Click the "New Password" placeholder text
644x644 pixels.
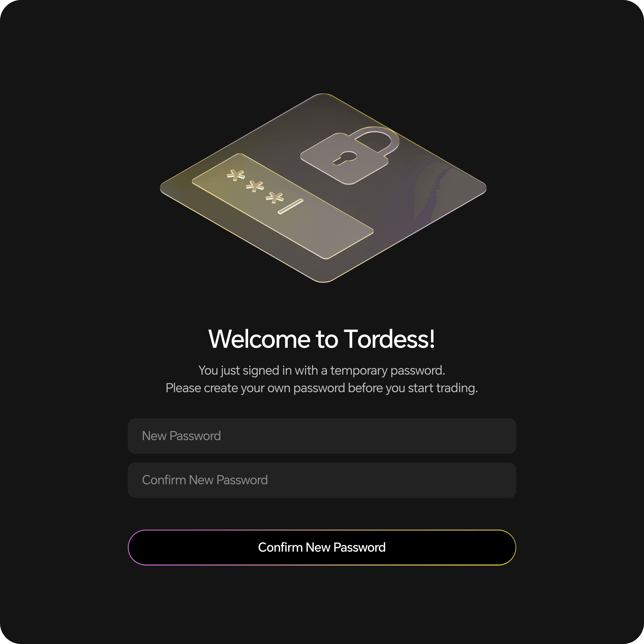pyautogui.click(x=181, y=436)
